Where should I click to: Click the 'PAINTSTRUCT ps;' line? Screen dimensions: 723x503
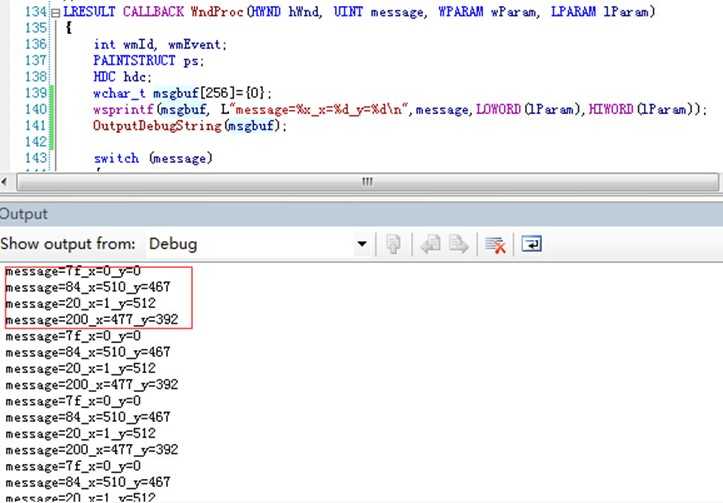coord(148,61)
